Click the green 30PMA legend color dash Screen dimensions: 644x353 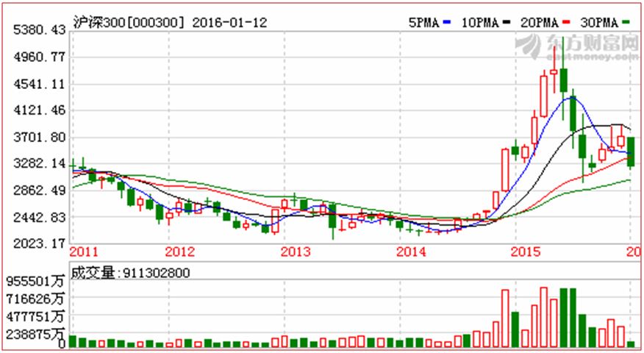tap(626, 22)
